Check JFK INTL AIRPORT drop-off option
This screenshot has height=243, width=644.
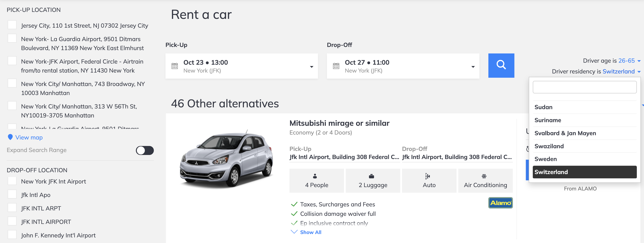(12, 221)
